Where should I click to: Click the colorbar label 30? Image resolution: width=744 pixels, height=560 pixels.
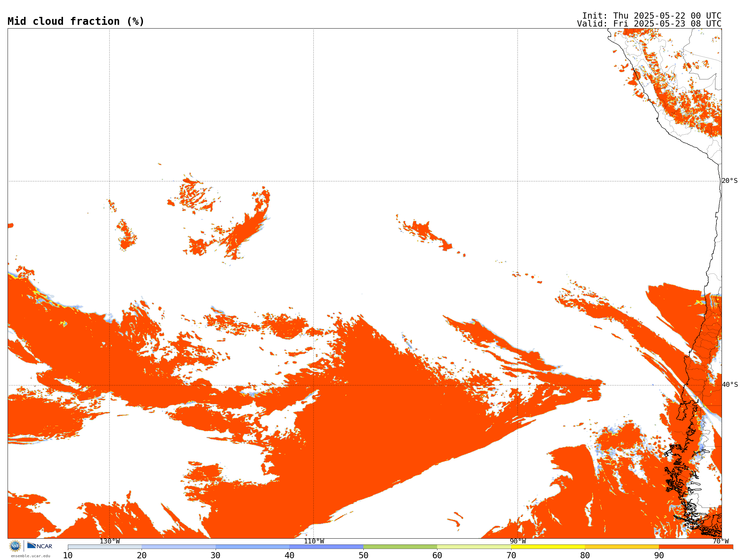coord(216,556)
